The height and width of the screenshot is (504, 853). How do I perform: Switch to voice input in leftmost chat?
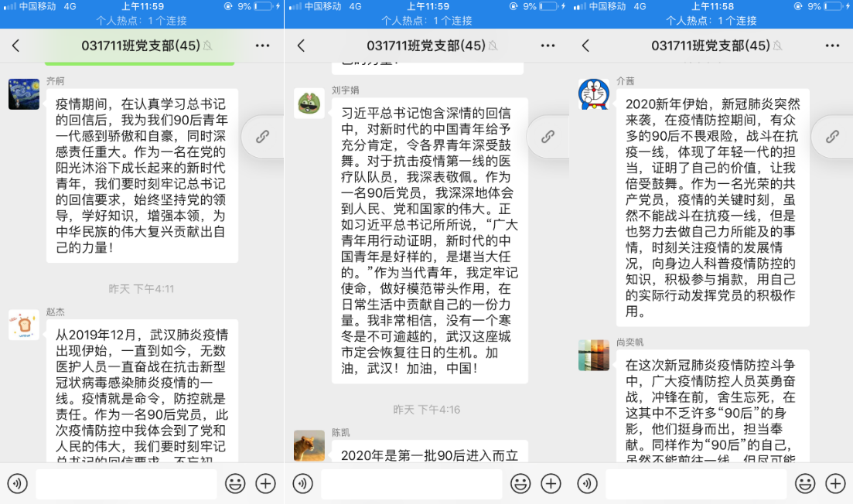(18, 484)
